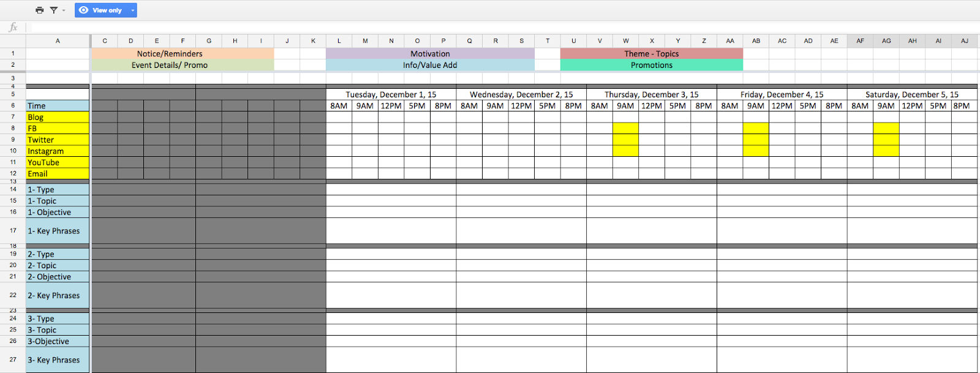The height and width of the screenshot is (373, 980).
Task: Click the Theme - Topics legend cell
Action: click(652, 54)
